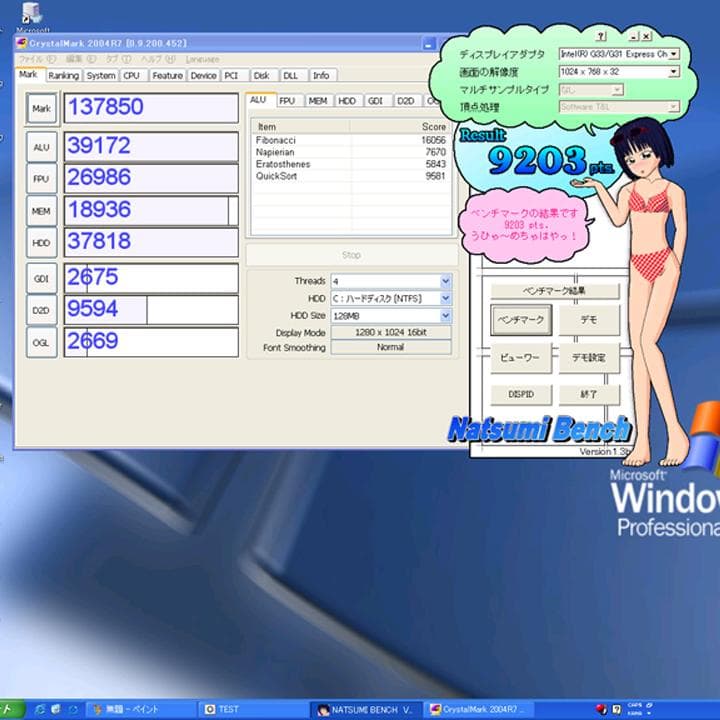
Task: Switch to NATSUME BENCH taskbar item
Action: coord(365,709)
